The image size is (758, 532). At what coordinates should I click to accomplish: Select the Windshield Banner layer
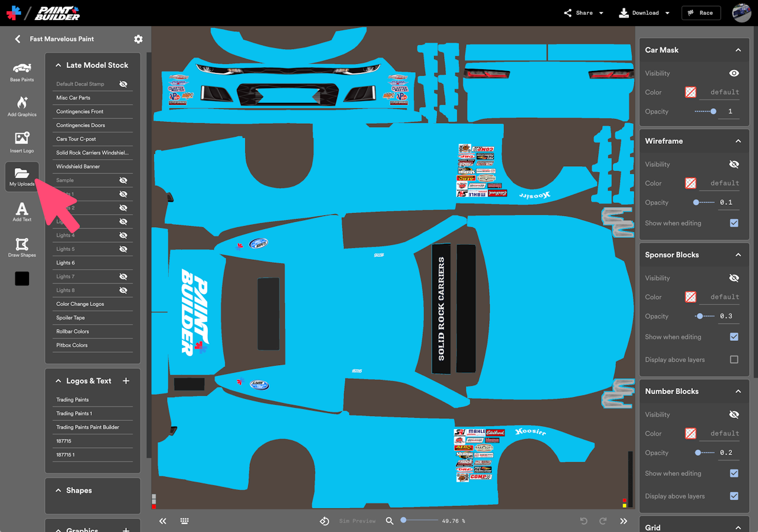point(92,166)
